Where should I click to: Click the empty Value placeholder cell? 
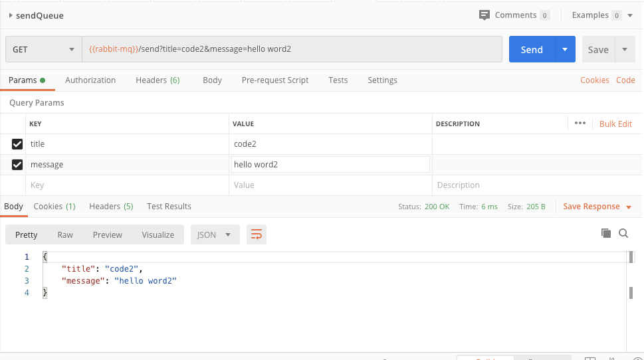tap(330, 185)
